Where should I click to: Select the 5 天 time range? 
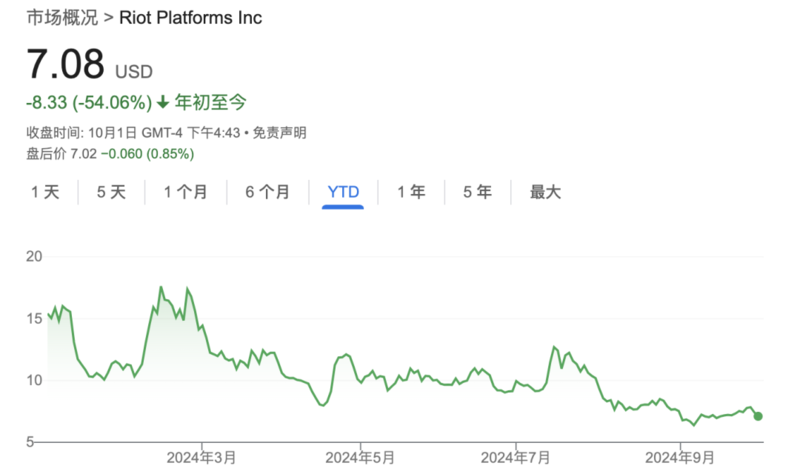click(111, 192)
